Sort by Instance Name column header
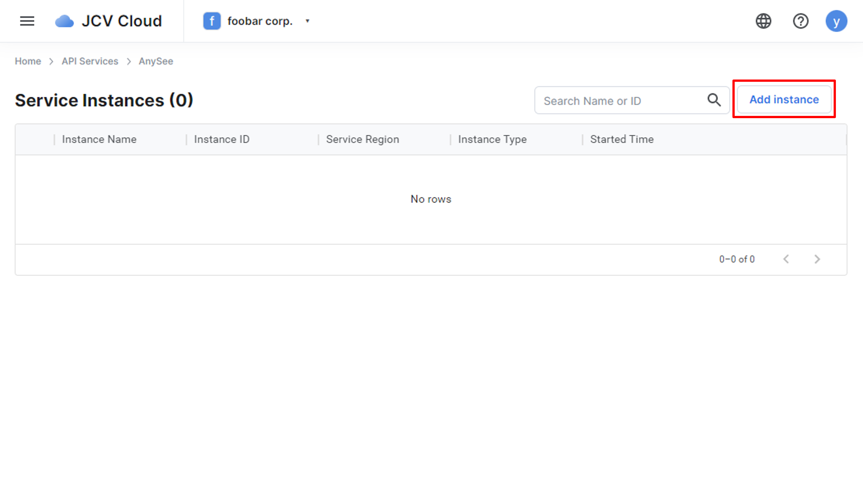This screenshot has height=504, width=863. click(99, 139)
